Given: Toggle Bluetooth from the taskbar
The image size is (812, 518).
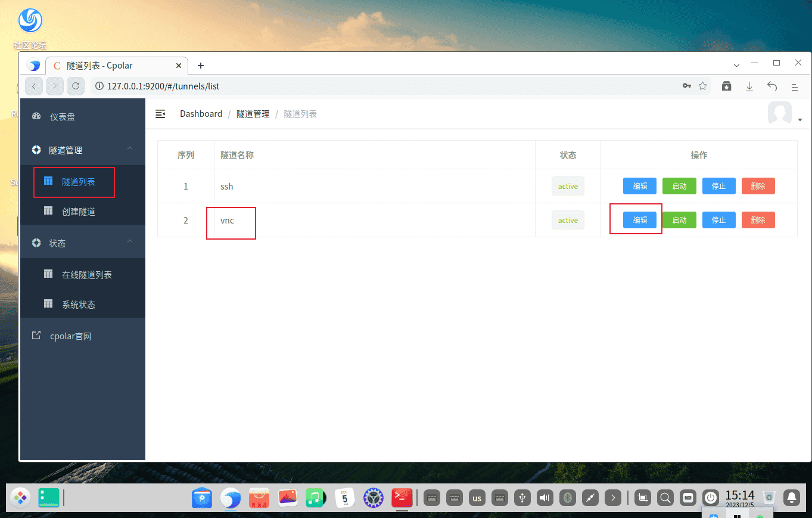Looking at the screenshot, I should (567, 498).
